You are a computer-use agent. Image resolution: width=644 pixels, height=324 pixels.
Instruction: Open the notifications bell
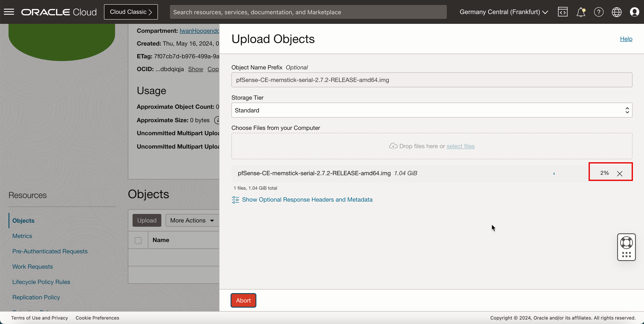coord(581,12)
